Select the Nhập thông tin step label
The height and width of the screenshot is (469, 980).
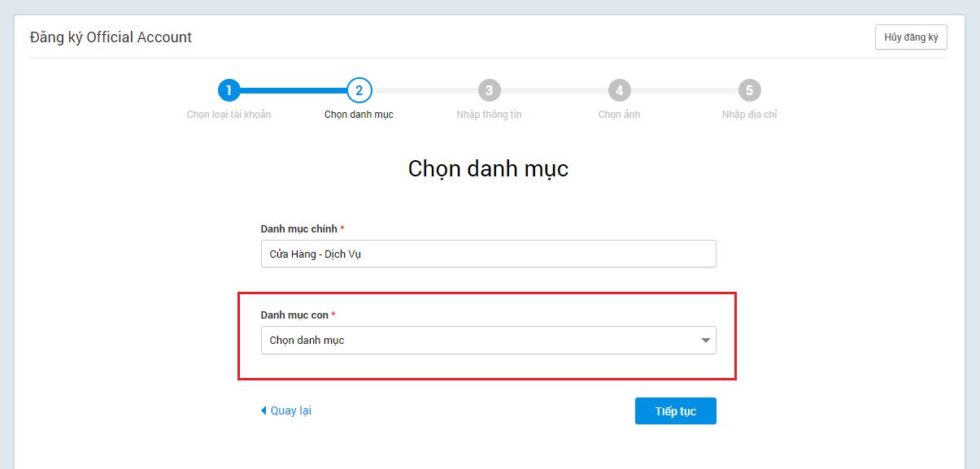pyautogui.click(x=489, y=115)
